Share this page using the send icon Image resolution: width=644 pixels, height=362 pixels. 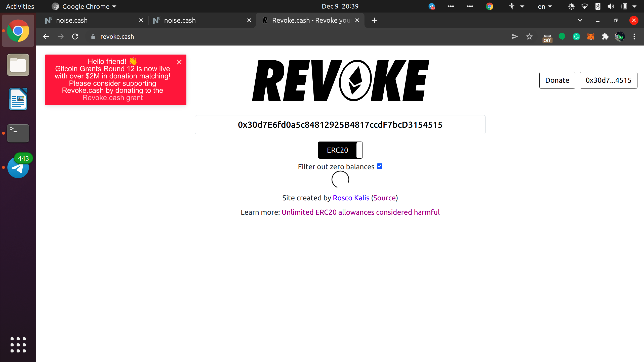[515, 36]
